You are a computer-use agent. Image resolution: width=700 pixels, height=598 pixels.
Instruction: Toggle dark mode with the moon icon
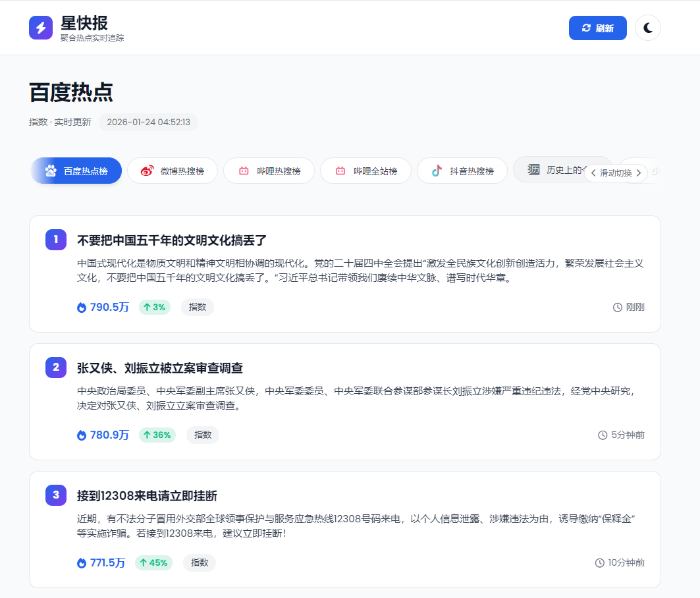[647, 28]
